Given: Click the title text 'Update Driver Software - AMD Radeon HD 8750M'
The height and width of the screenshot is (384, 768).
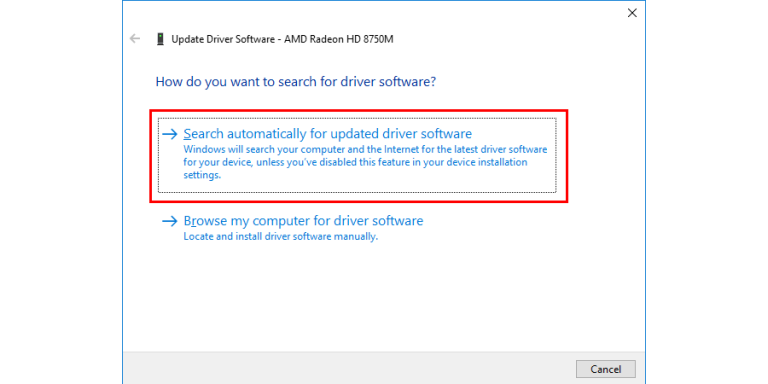Looking at the screenshot, I should (282, 39).
